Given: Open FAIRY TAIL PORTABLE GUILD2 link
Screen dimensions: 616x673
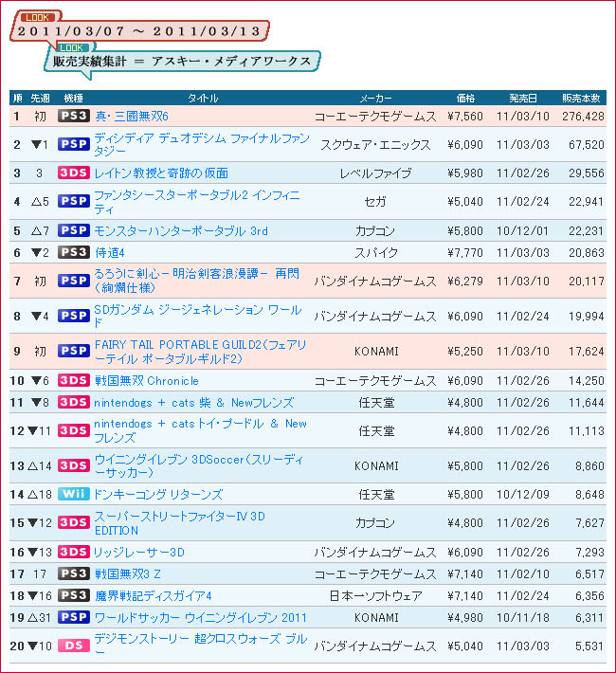Looking at the screenshot, I should 200,351.
